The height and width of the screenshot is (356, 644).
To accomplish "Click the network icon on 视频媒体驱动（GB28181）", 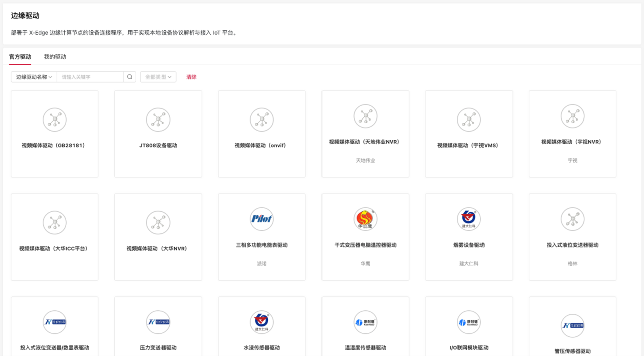I will [55, 120].
